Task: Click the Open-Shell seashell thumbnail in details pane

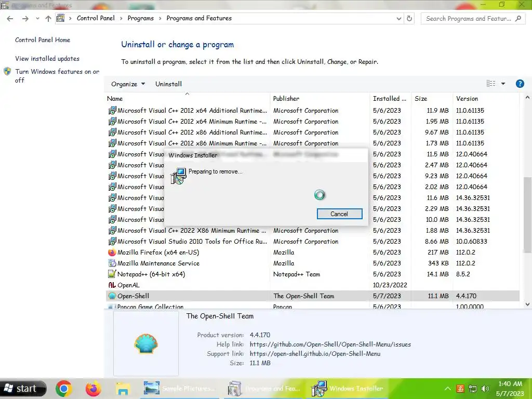Action: [146, 344]
